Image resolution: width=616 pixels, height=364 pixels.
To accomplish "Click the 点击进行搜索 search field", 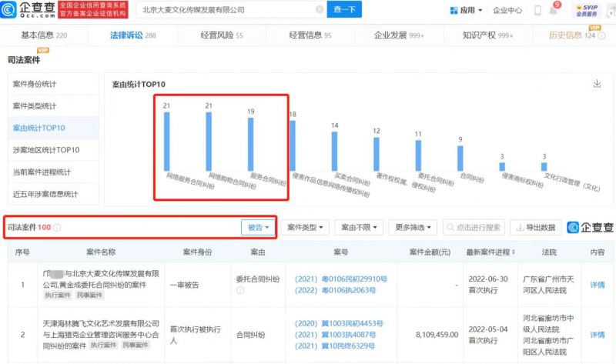I will (x=474, y=227).
